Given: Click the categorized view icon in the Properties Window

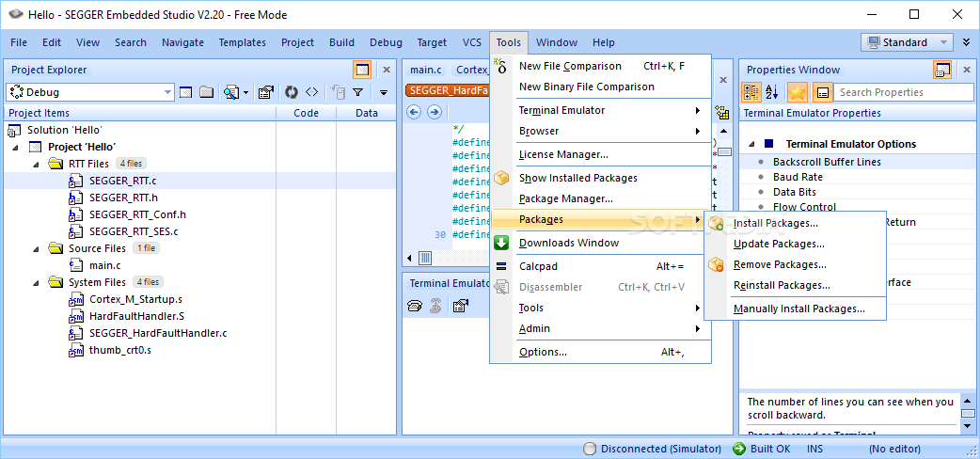Looking at the screenshot, I should [751, 92].
